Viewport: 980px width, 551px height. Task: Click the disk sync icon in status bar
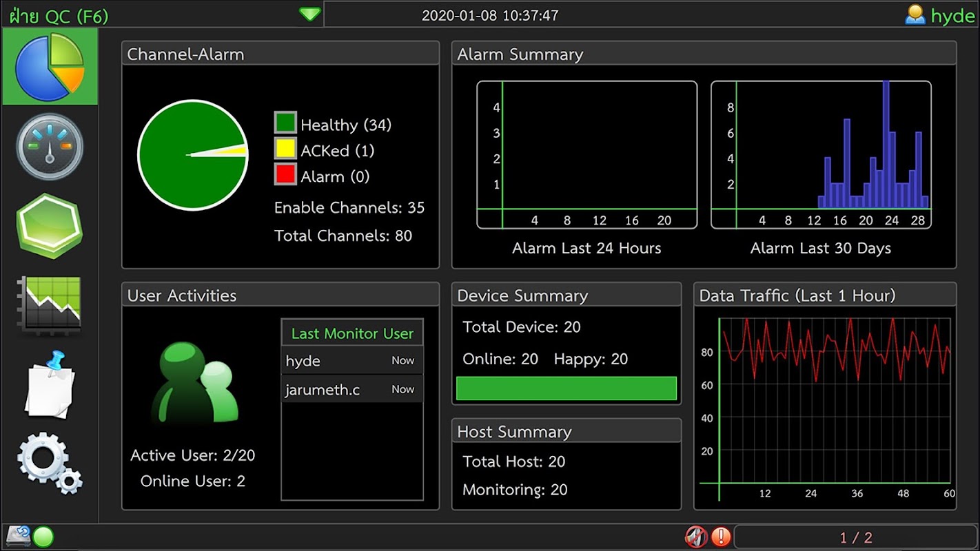(17, 536)
